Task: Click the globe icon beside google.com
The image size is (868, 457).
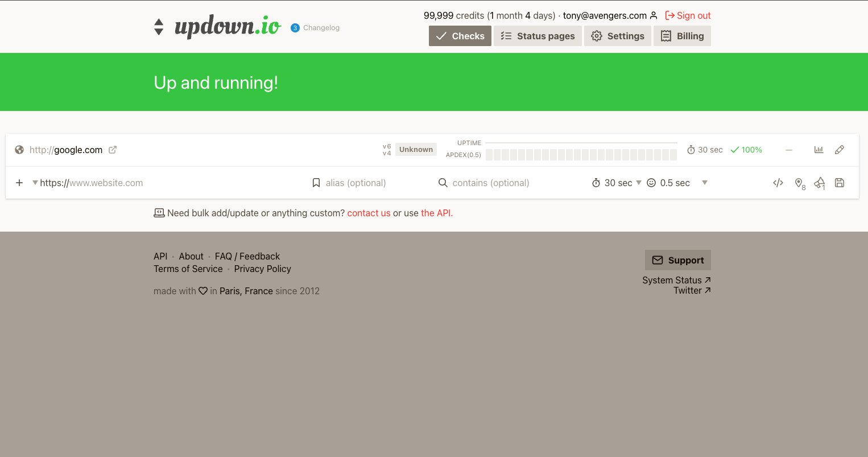Action: pos(19,149)
